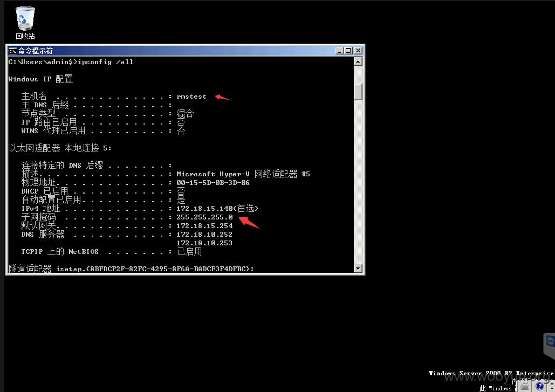Image resolution: width=555 pixels, height=392 pixels.
Task: Click the isatap tunnel adapter line
Action: (131, 269)
